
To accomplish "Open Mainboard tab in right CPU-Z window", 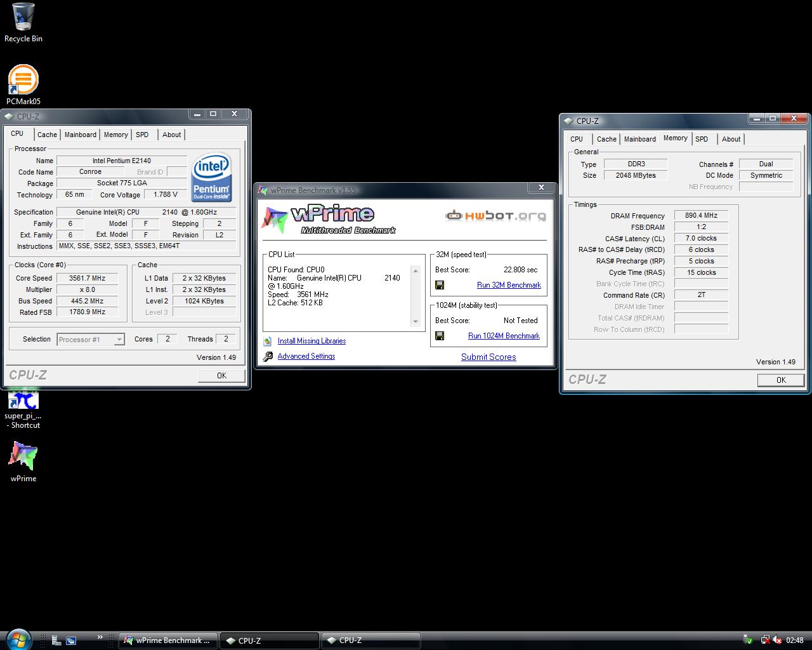I will pos(640,139).
